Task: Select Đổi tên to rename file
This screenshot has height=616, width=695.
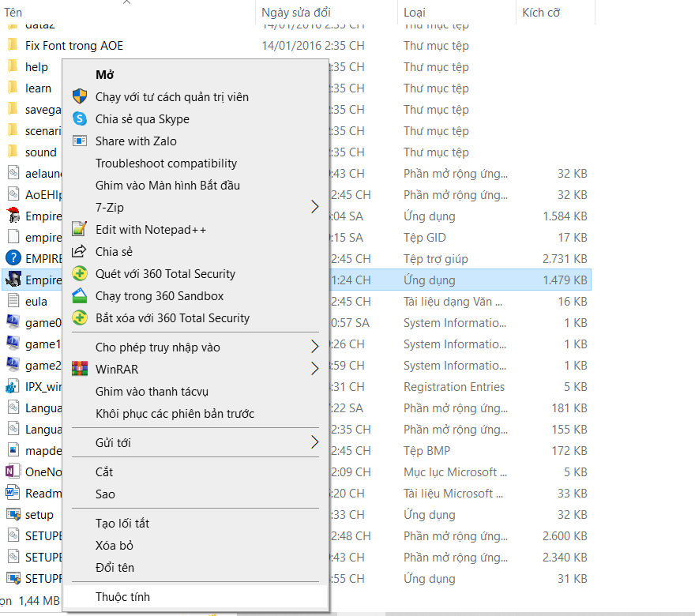Action: pyautogui.click(x=115, y=568)
